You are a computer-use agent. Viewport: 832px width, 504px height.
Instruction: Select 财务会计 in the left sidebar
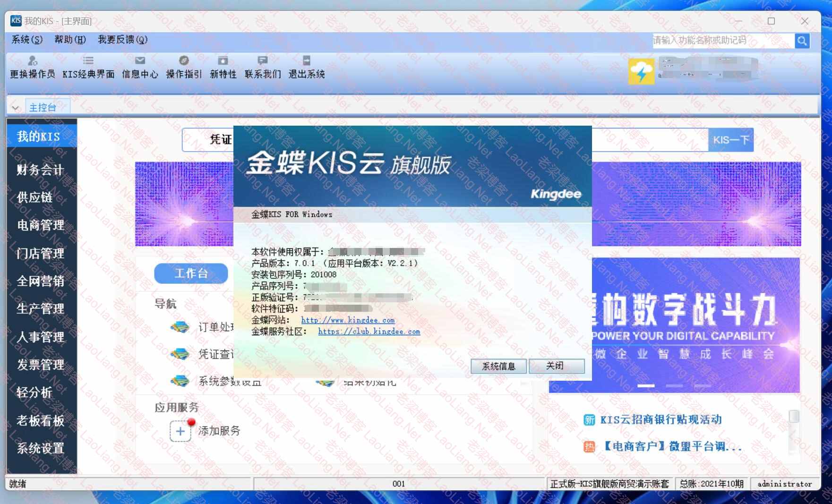point(41,170)
